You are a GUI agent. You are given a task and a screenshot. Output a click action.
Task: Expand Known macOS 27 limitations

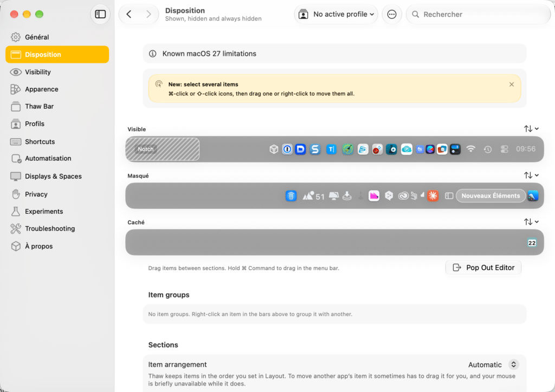coord(334,54)
